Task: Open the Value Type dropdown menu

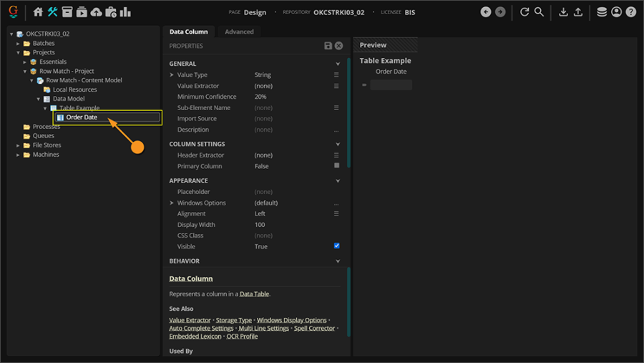Action: point(336,74)
